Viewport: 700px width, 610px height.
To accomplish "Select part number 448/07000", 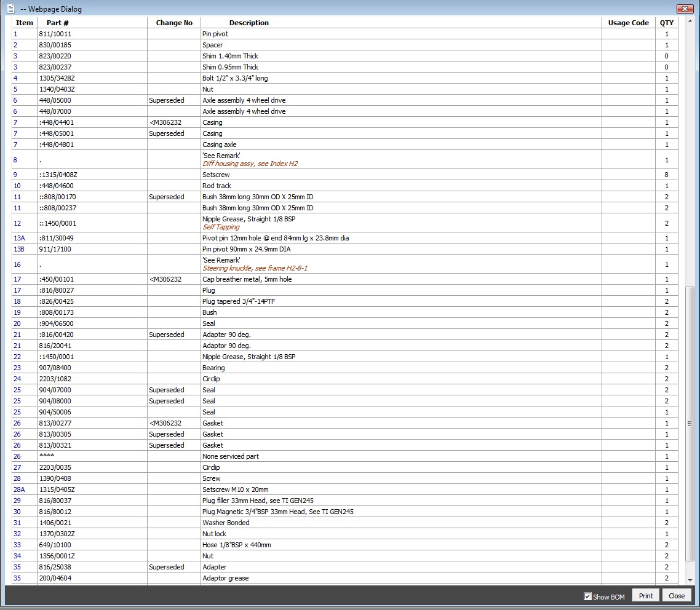I will tap(55, 111).
